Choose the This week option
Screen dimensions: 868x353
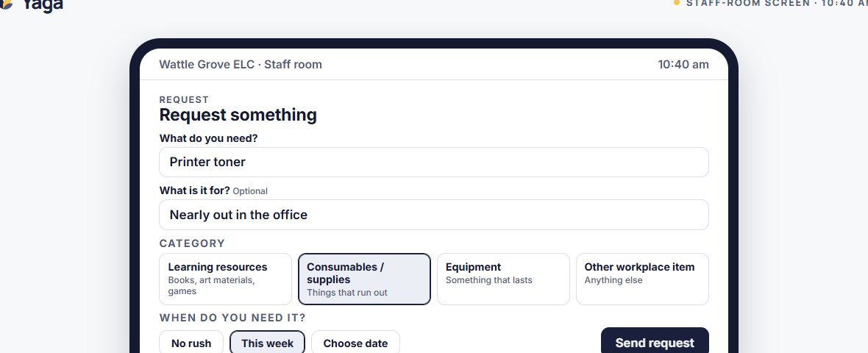click(267, 343)
